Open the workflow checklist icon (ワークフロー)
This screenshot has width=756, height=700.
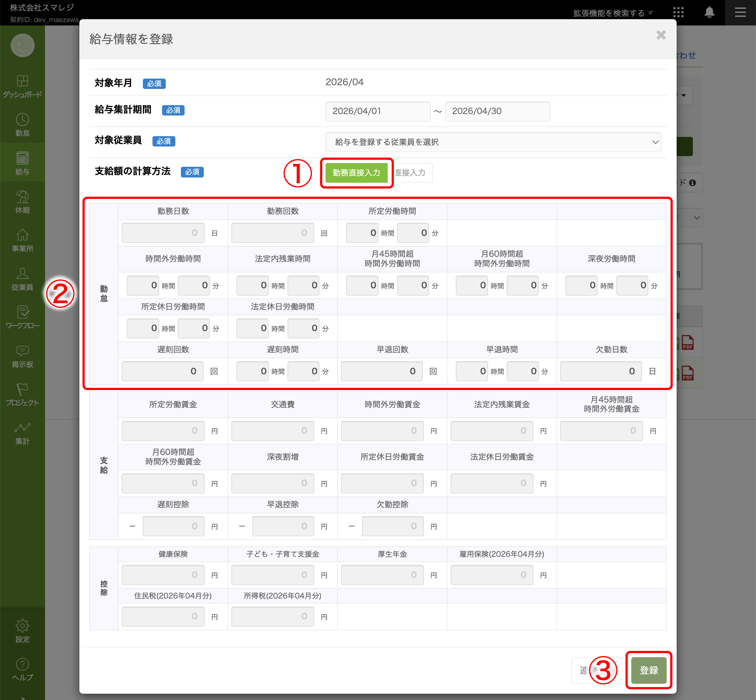click(23, 313)
